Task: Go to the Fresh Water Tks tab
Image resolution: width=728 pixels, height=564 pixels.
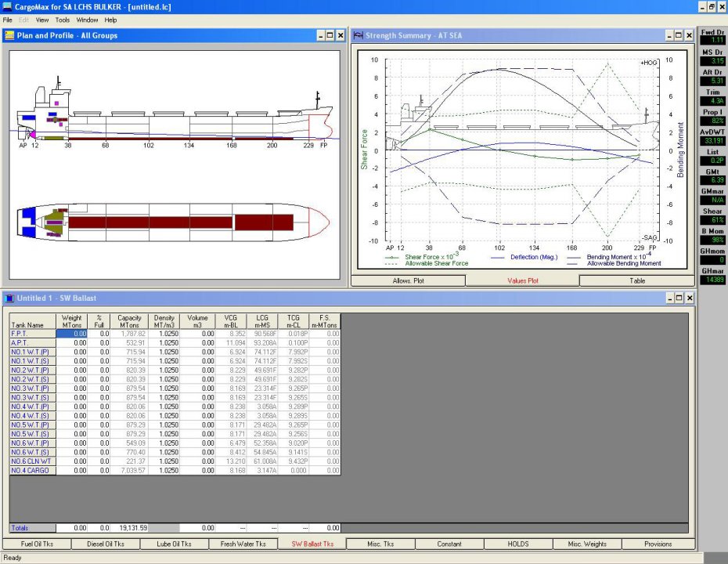Action: tap(243, 544)
